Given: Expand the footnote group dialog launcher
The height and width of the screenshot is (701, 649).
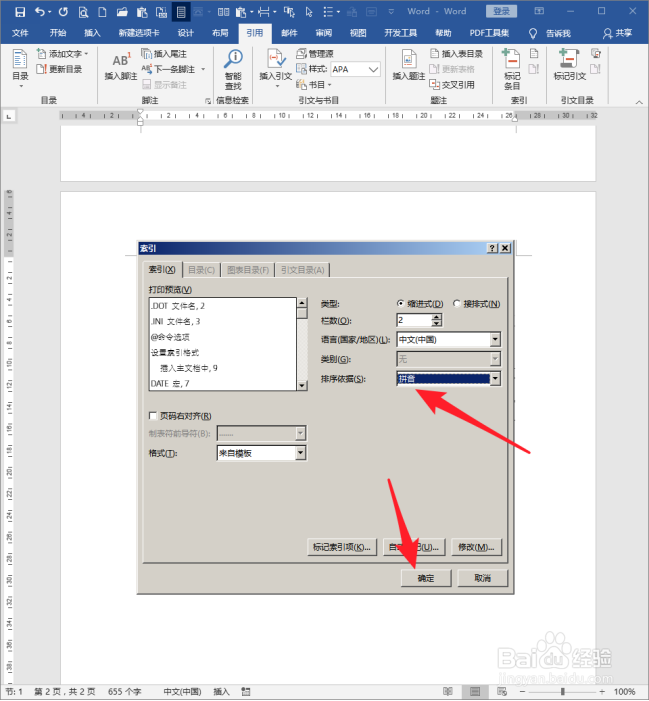Looking at the screenshot, I should coord(208,101).
